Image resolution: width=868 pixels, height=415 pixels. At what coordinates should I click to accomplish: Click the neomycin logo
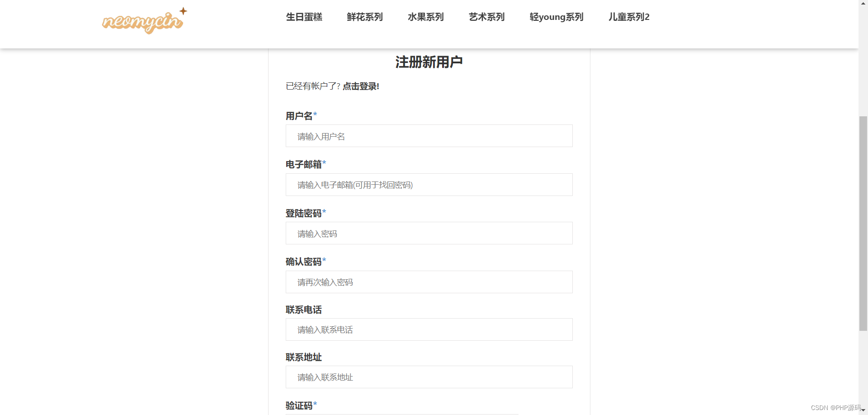[144, 21]
